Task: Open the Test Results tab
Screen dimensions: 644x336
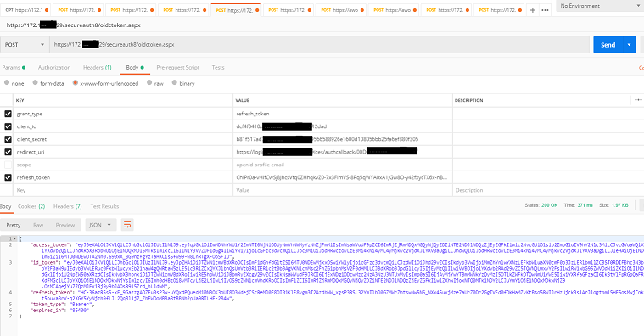Action: click(x=104, y=206)
